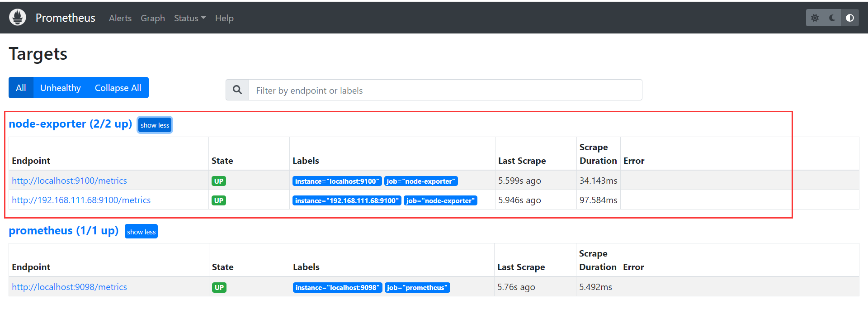The height and width of the screenshot is (314, 868).
Task: Open the 192.168.111.68:9100 metrics endpoint link
Action: [x=81, y=200]
